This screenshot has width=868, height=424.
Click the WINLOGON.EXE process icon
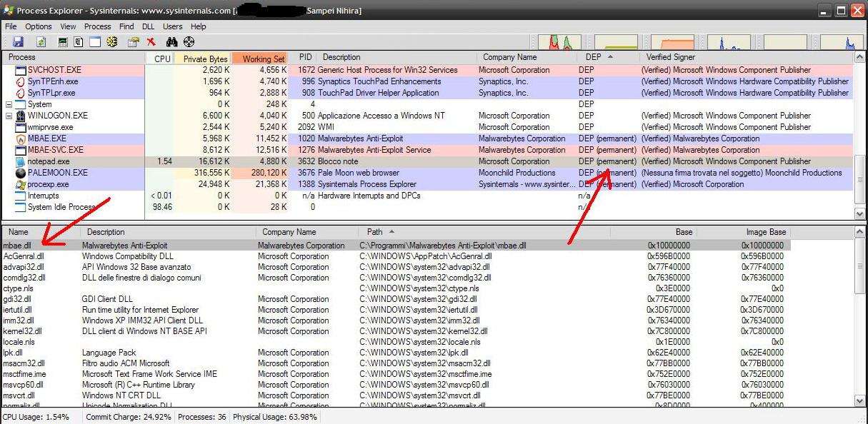point(21,116)
